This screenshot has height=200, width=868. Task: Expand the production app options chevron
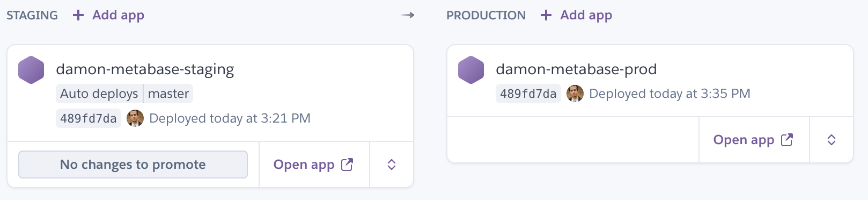pos(832,140)
